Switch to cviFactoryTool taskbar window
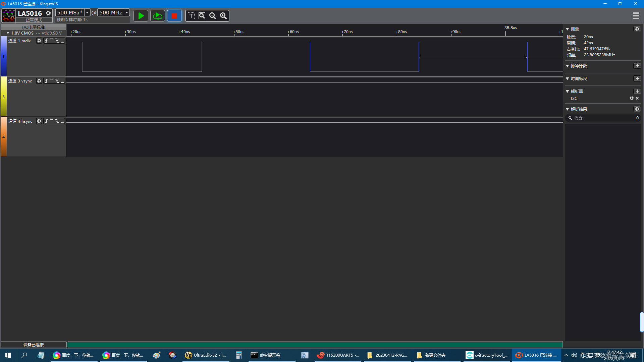Image resolution: width=644 pixels, height=362 pixels. tap(487, 355)
